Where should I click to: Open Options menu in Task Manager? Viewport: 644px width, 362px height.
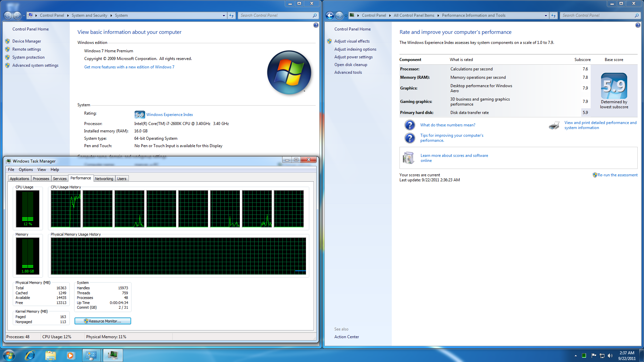(x=26, y=170)
